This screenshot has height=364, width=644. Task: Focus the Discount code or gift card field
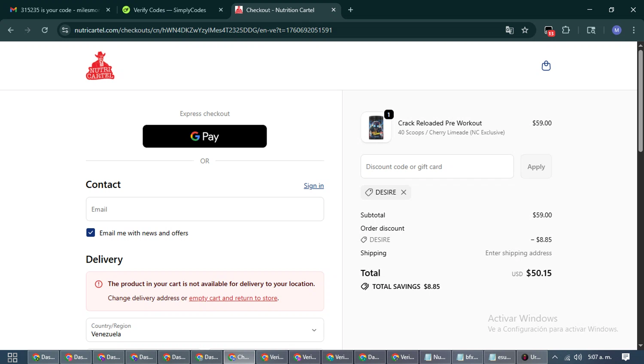[437, 166]
